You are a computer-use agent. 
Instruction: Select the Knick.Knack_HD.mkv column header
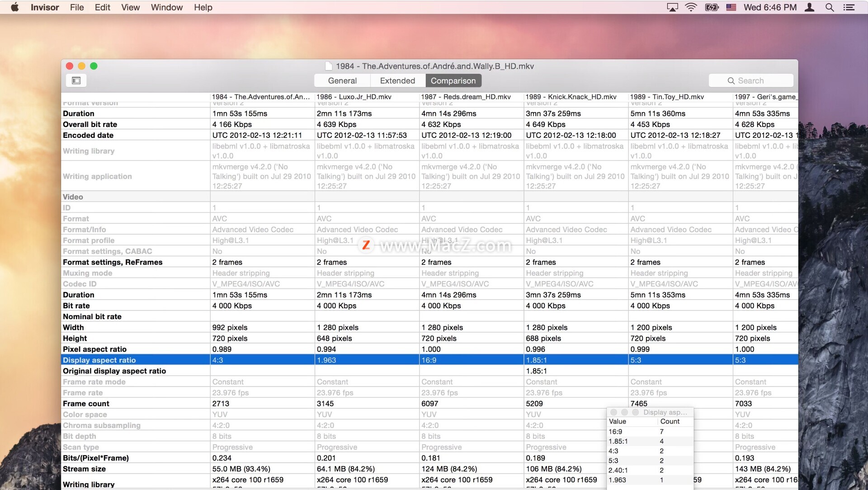pyautogui.click(x=576, y=97)
